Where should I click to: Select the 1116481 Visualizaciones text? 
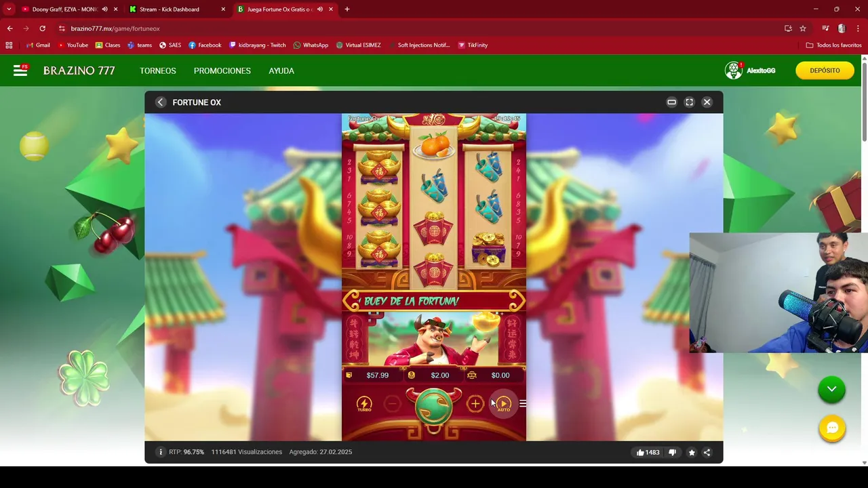pos(246,452)
